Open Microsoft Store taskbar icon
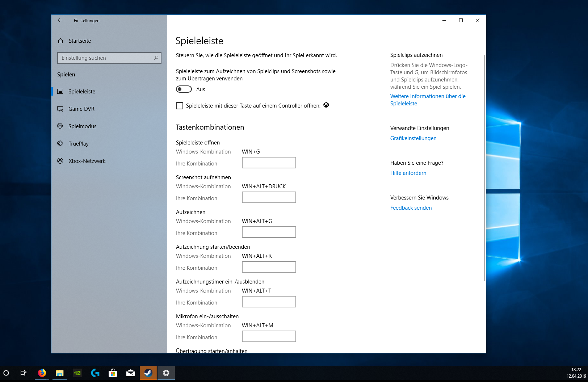This screenshot has width=588, height=382. [113, 373]
